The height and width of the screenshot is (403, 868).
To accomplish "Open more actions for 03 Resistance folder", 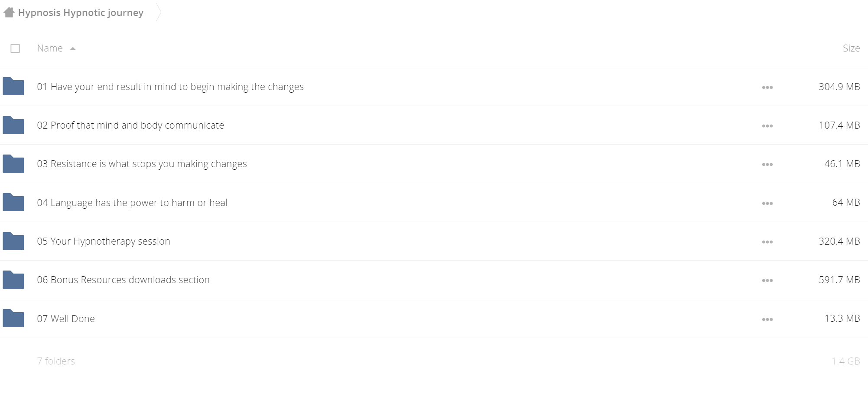I will click(767, 164).
